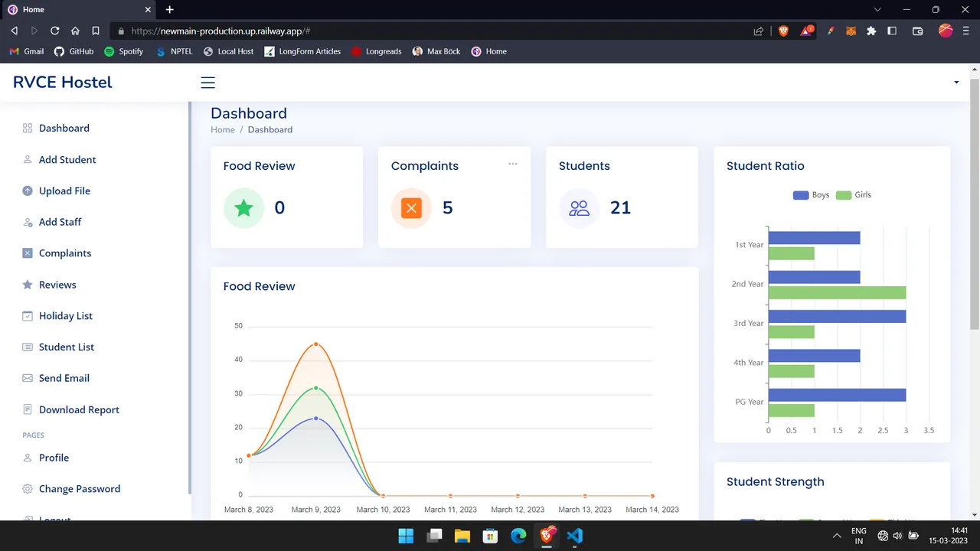Click the share page icon in address bar
Image resolution: width=980 pixels, height=551 pixels.
pos(758,31)
